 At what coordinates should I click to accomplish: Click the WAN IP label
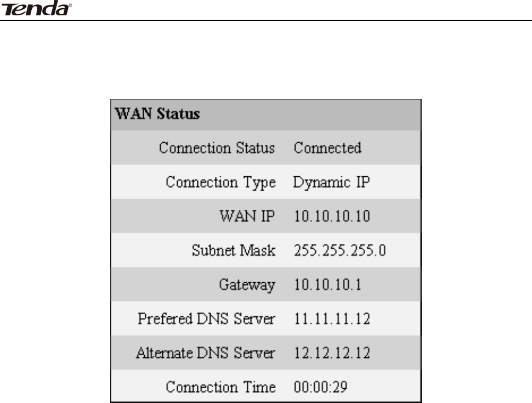[x=247, y=216]
